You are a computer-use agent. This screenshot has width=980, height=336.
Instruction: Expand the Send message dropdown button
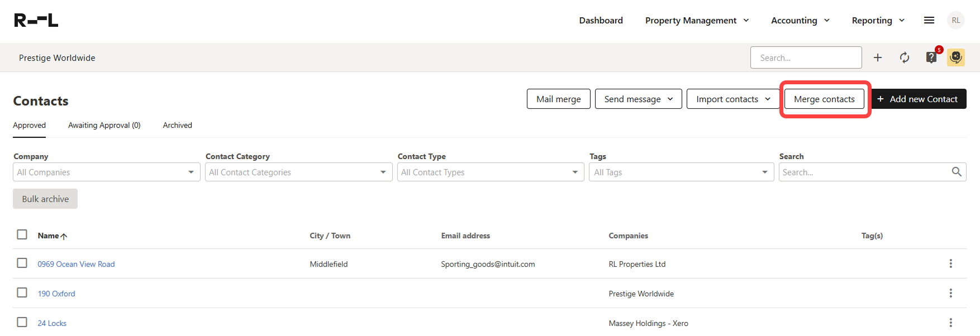[x=638, y=99]
